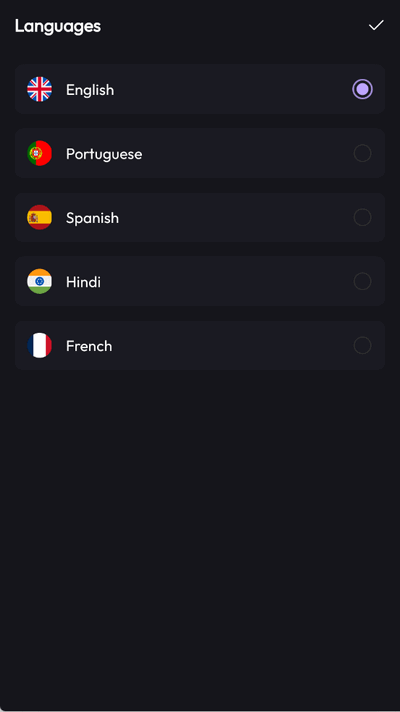Select the Portuguese option row card
The image size is (400, 712).
tap(200, 153)
